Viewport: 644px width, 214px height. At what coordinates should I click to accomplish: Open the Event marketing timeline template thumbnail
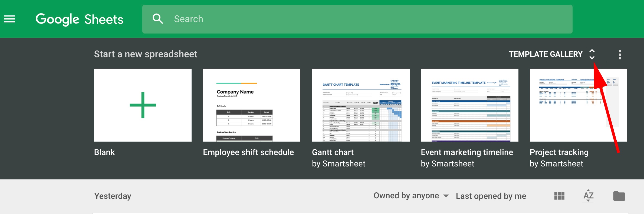470,105
